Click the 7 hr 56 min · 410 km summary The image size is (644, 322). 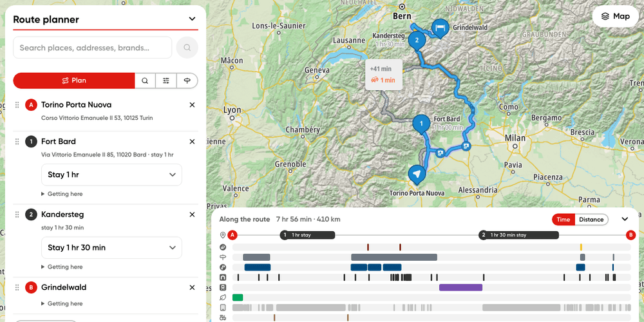pos(308,220)
